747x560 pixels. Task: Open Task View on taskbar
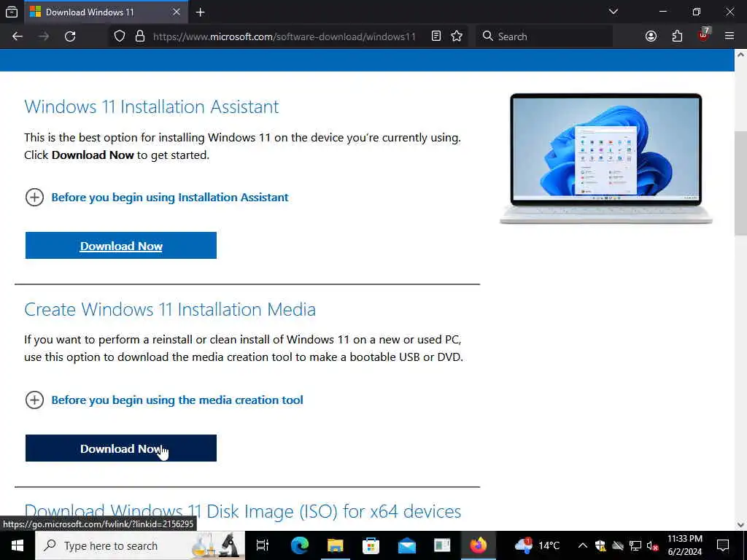263,545
